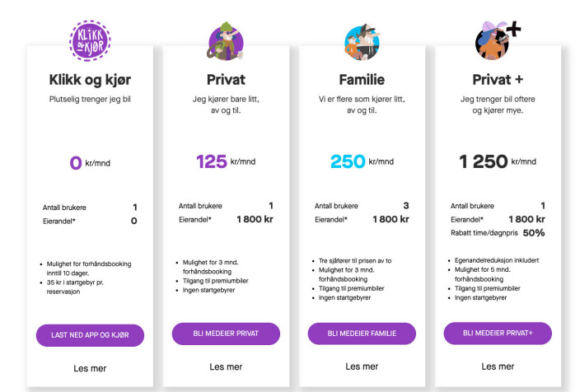580x392 pixels.
Task: Open Les mer under the Privat + plan
Action: coord(498,366)
